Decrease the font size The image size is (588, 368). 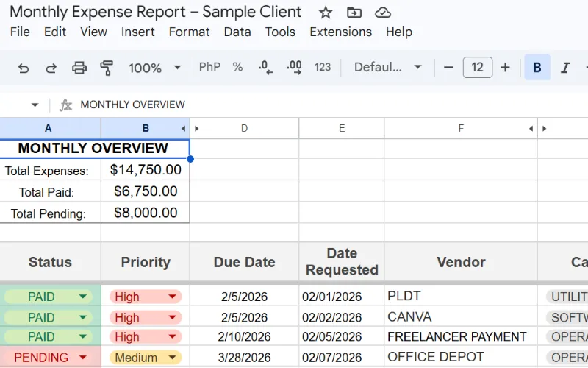[448, 67]
